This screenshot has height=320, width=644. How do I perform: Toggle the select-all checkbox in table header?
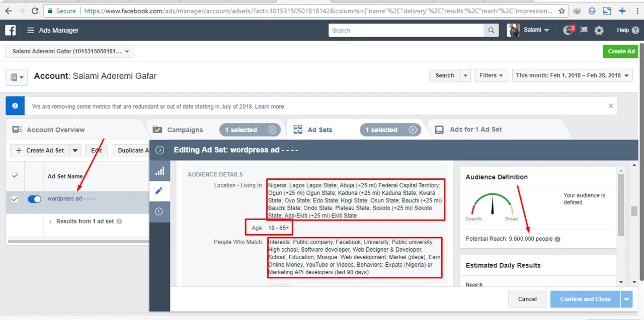tap(15, 176)
